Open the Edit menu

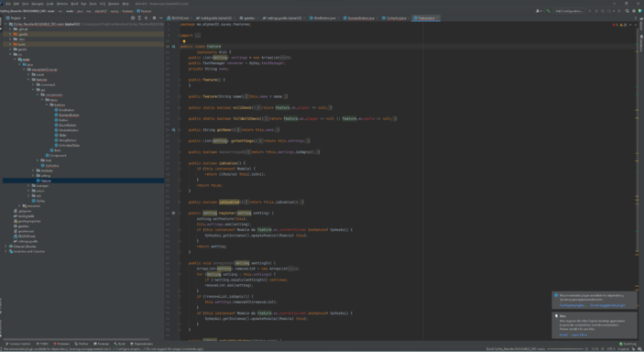[16, 4]
